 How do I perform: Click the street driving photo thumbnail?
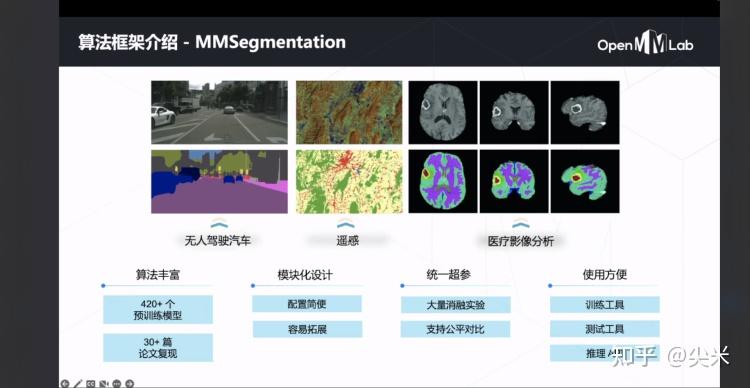coord(220,112)
